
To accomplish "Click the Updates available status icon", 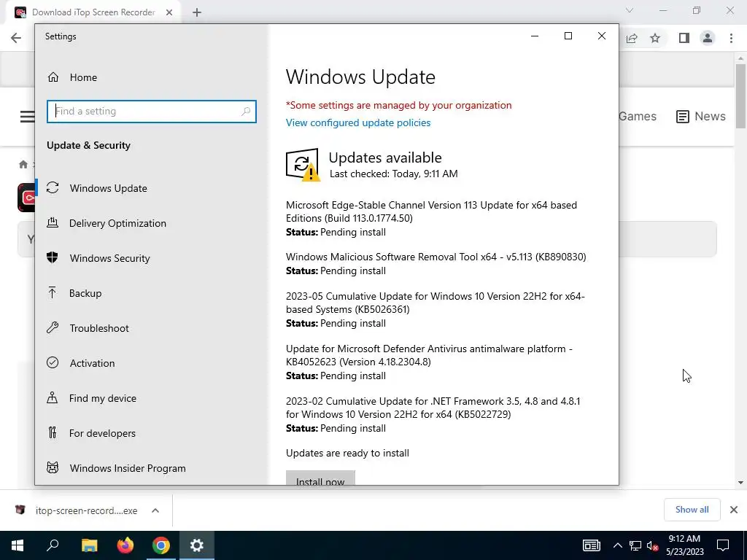I will tap(303, 165).
